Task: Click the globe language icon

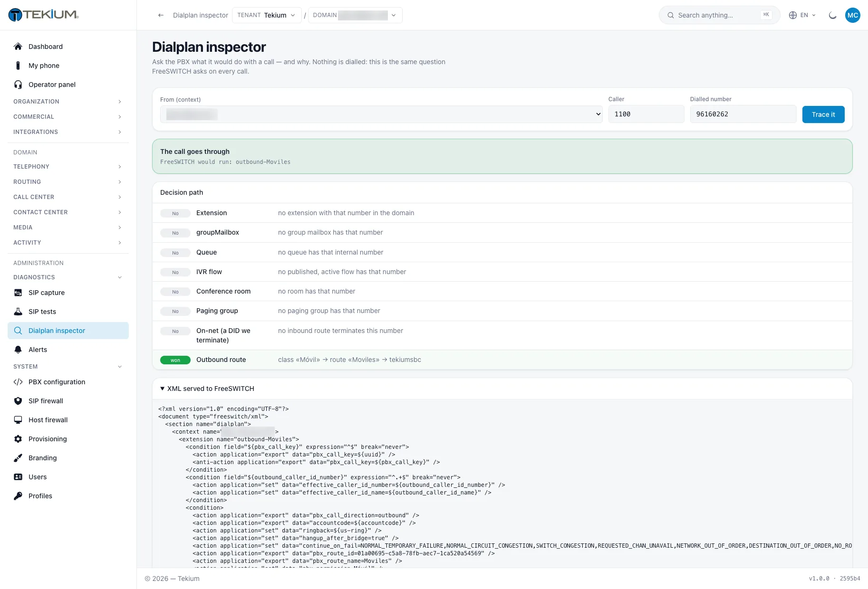Action: click(793, 15)
